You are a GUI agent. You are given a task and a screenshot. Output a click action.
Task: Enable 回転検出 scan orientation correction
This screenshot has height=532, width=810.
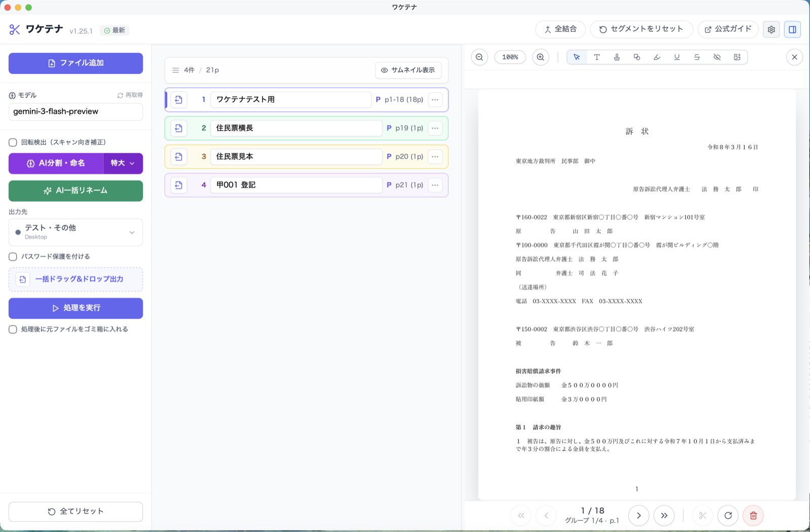[13, 142]
